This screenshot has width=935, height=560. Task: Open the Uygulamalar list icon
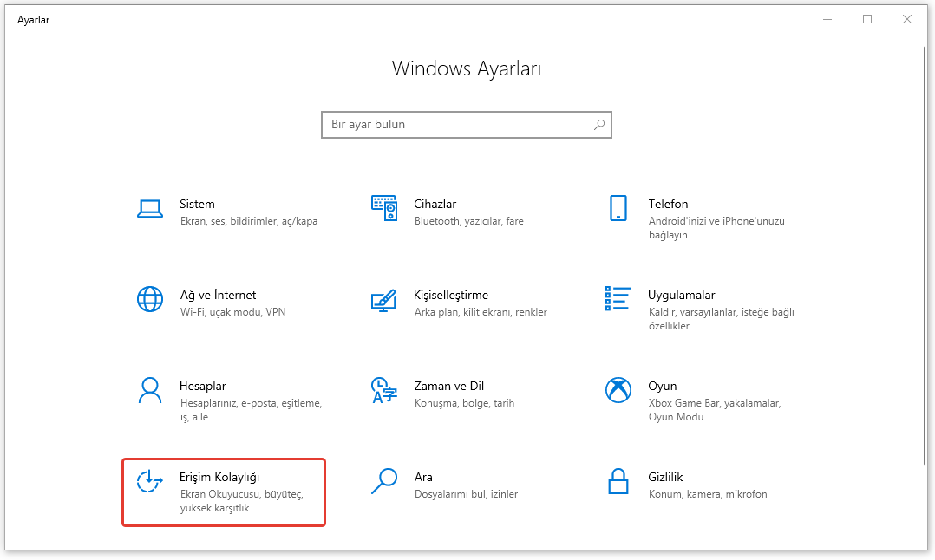click(x=618, y=299)
